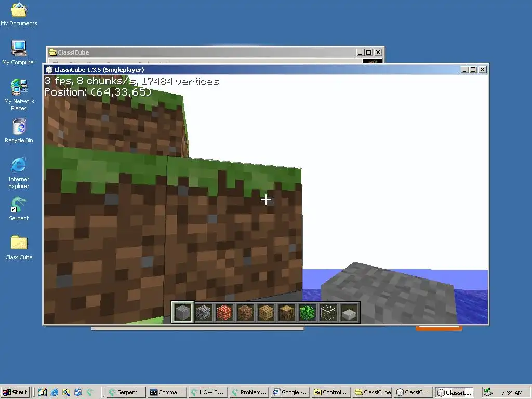Switch to Control Panel taskbar button
This screenshot has width=532, height=399.
click(332, 392)
